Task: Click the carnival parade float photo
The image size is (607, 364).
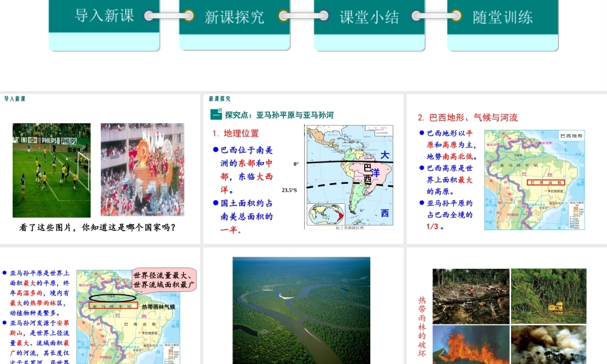Action: pyautogui.click(x=143, y=169)
